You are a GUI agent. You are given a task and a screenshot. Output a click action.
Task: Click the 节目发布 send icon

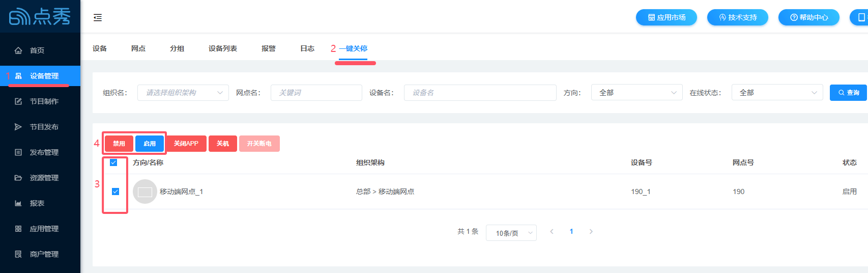tap(18, 127)
